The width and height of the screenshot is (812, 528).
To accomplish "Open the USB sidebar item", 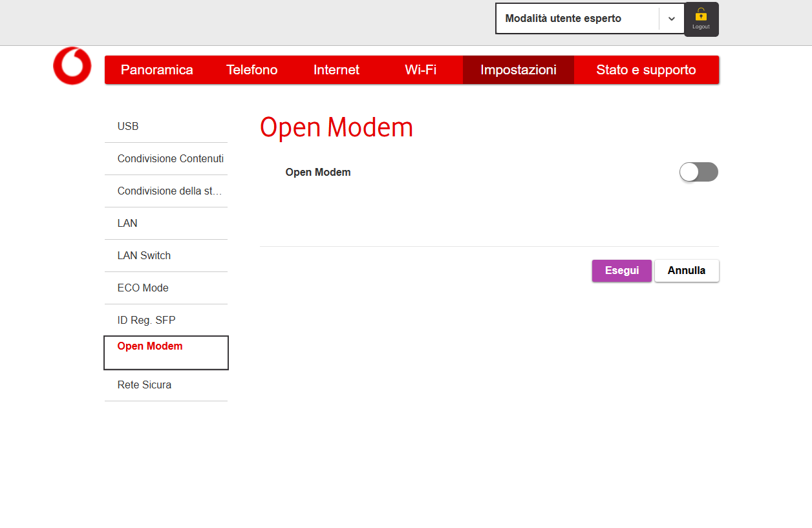I will click(x=166, y=127).
